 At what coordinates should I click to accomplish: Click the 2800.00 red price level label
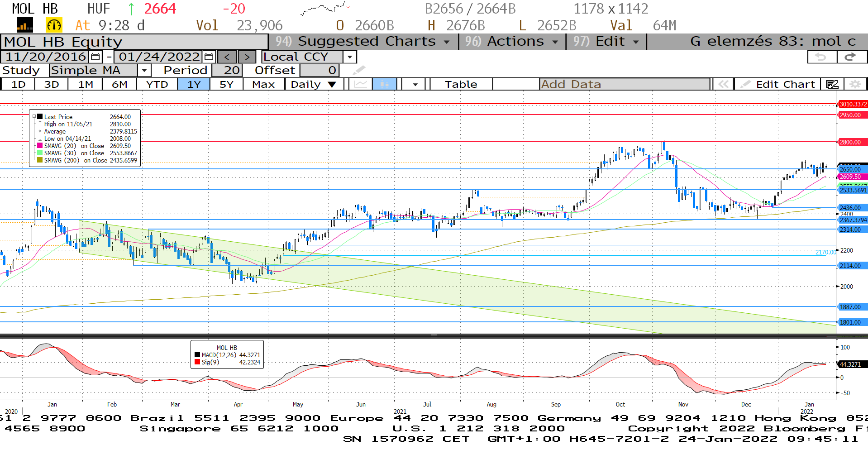853,142
